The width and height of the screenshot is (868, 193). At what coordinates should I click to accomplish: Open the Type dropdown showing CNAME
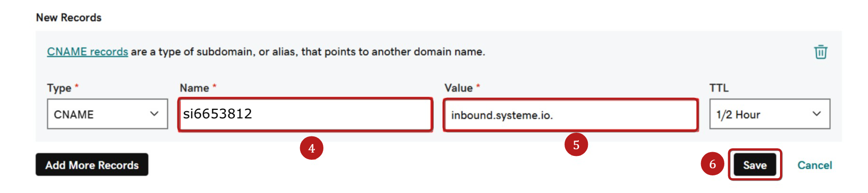(x=107, y=114)
